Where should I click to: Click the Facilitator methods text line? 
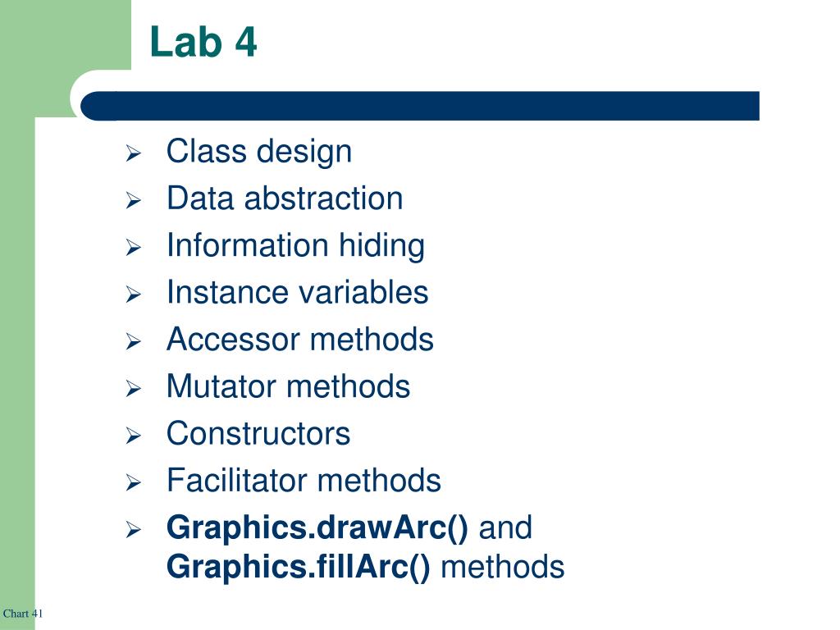click(304, 481)
